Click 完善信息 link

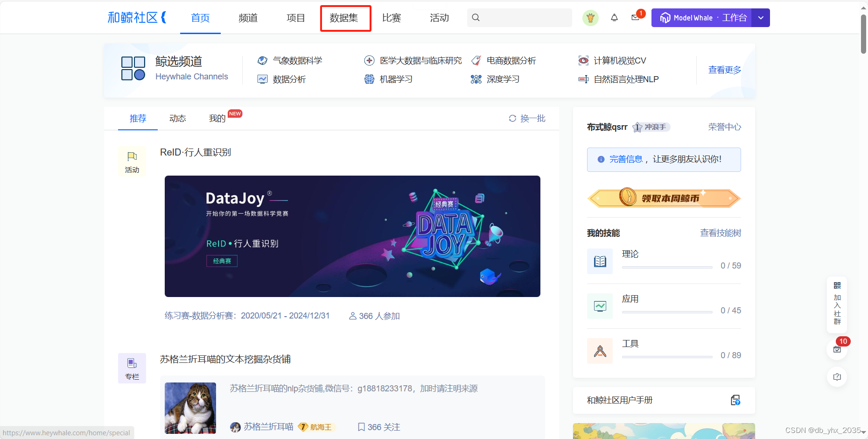point(626,159)
